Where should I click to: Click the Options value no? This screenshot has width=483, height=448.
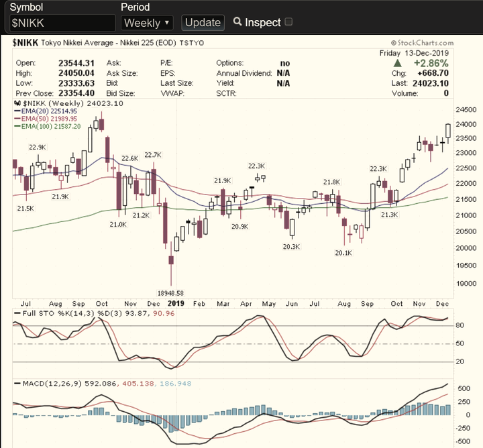[x=285, y=64]
